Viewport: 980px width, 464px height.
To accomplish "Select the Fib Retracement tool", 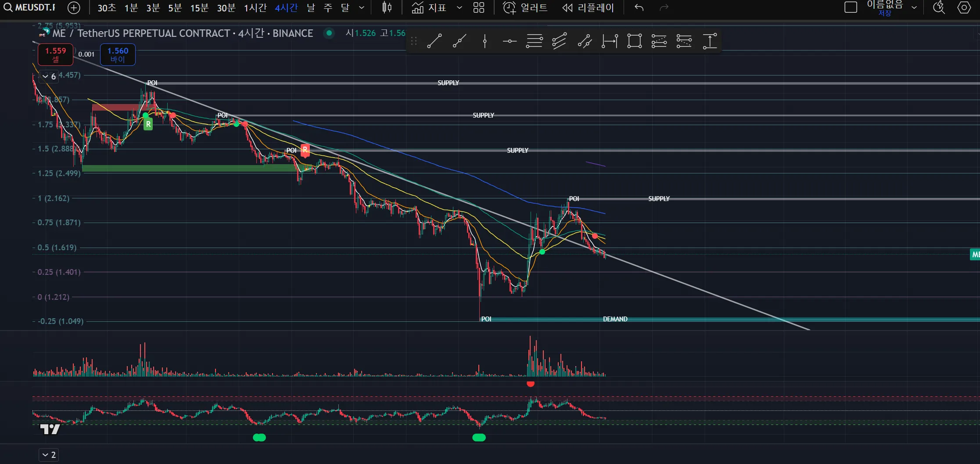I will pyautogui.click(x=534, y=41).
